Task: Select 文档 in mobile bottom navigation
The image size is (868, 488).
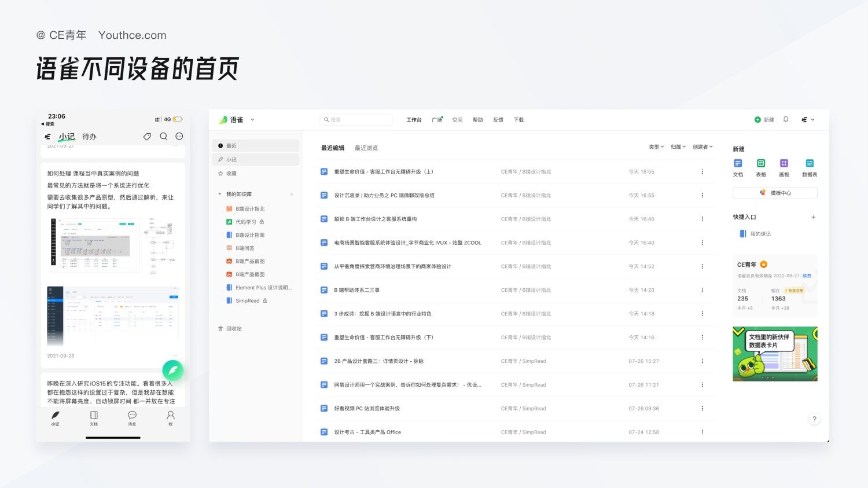Action: [94, 419]
